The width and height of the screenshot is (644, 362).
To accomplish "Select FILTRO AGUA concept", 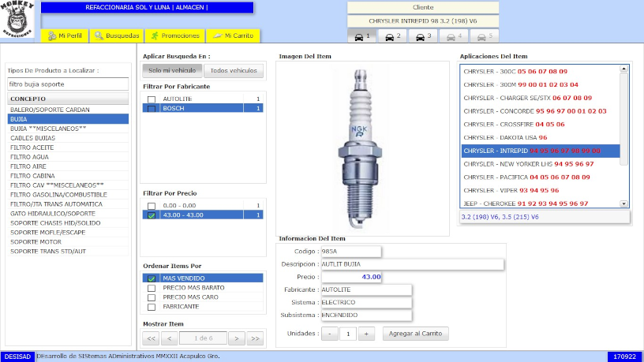I will coord(68,157).
